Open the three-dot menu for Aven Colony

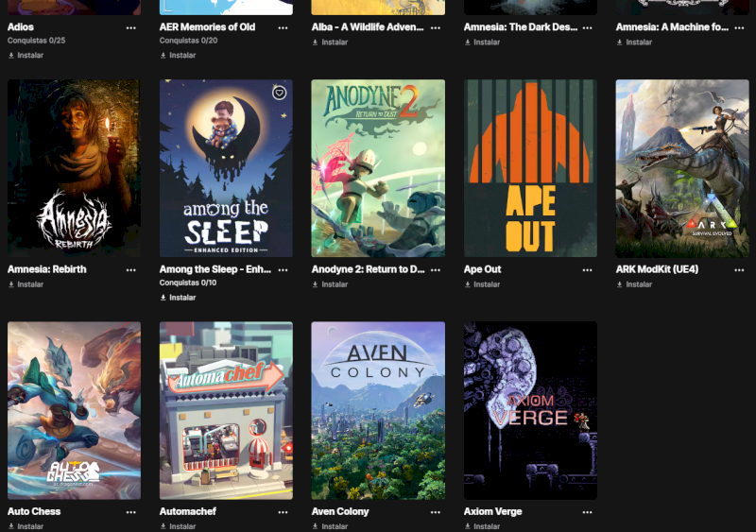pyautogui.click(x=436, y=512)
